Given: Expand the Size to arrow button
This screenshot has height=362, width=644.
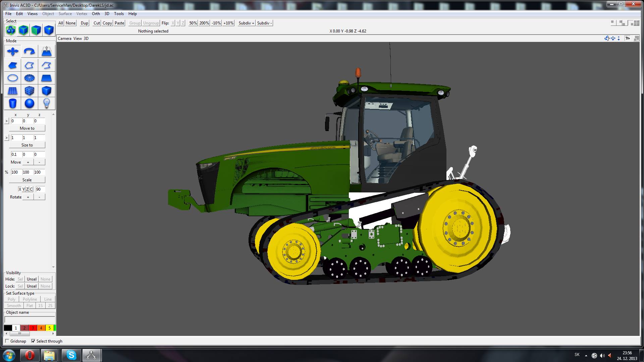Looking at the screenshot, I should coord(7,137).
